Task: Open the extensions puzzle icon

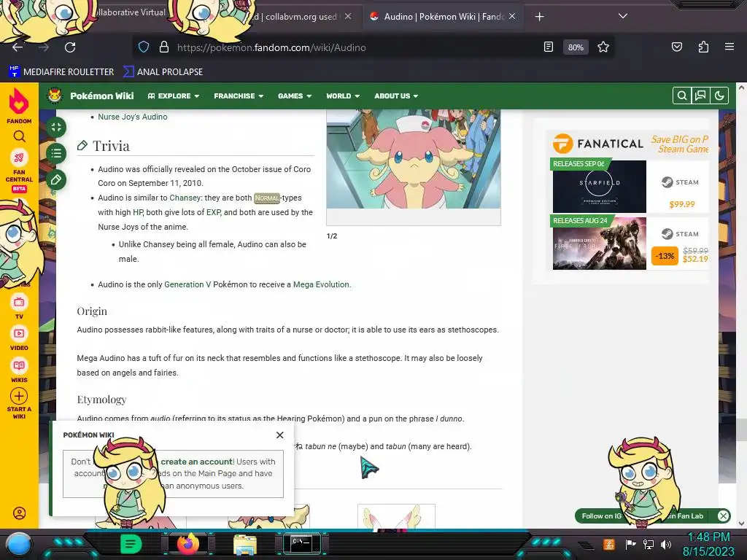Action: pos(703,47)
